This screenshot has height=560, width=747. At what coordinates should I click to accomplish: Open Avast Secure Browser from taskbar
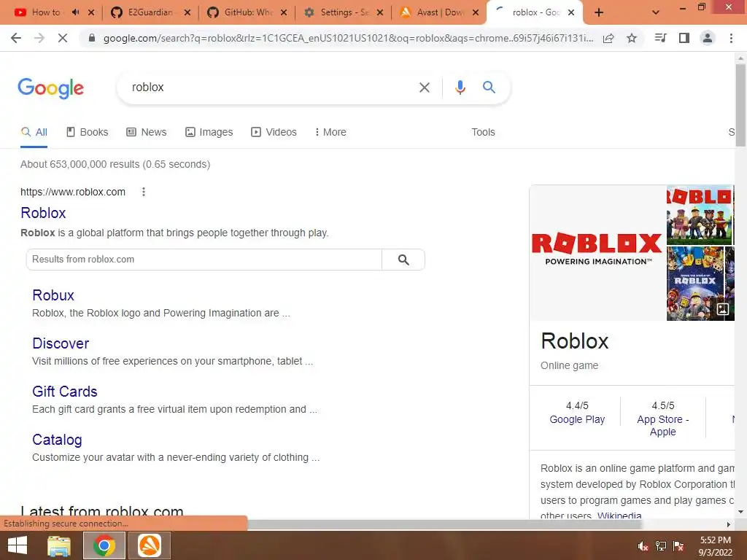pyautogui.click(x=150, y=545)
